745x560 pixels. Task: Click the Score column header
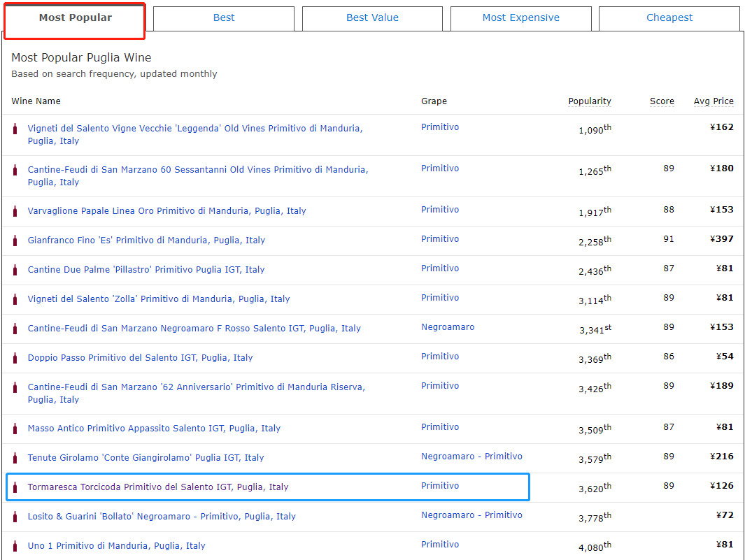click(x=662, y=101)
